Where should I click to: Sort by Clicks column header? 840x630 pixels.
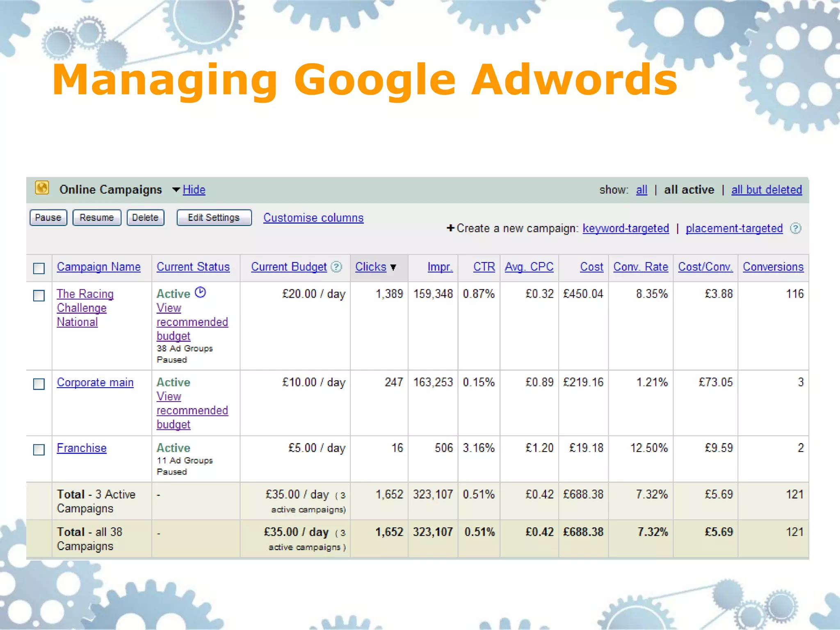371,267
